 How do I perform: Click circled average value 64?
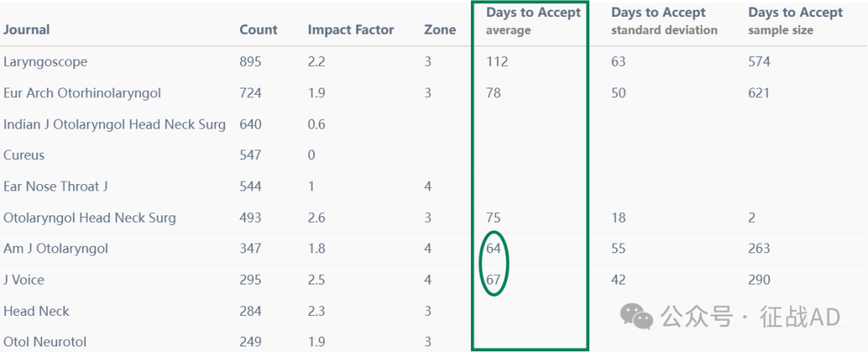493,248
